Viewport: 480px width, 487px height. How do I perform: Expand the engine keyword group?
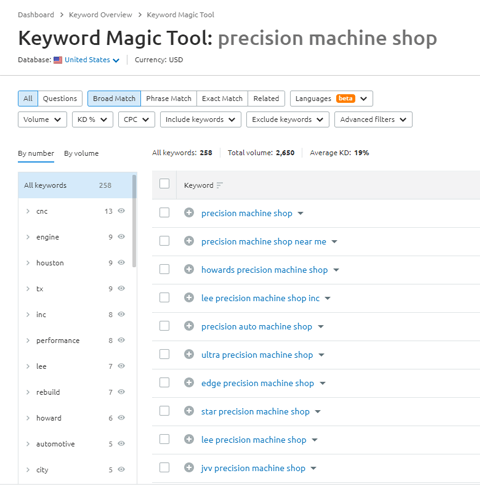tap(28, 237)
